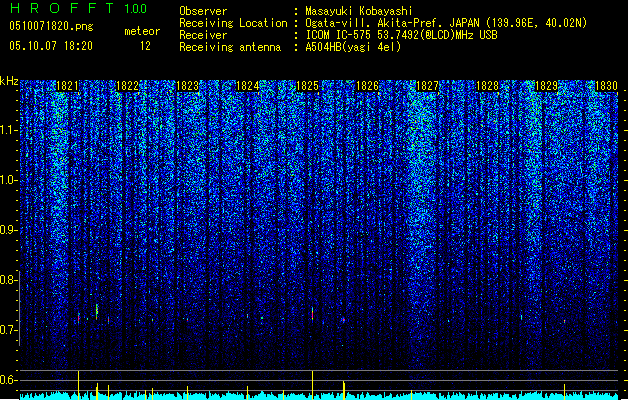Click the 1824 time marker
The height and width of the screenshot is (400, 629).
point(248,86)
